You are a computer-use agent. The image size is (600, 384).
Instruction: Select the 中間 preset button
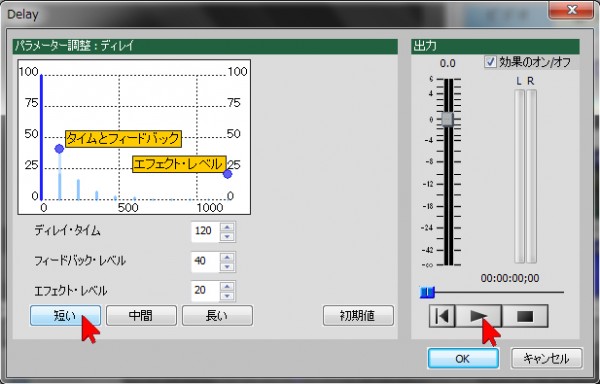141,316
